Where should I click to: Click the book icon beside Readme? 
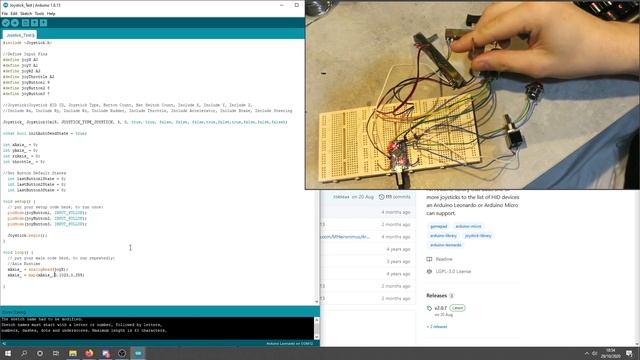coord(429,259)
